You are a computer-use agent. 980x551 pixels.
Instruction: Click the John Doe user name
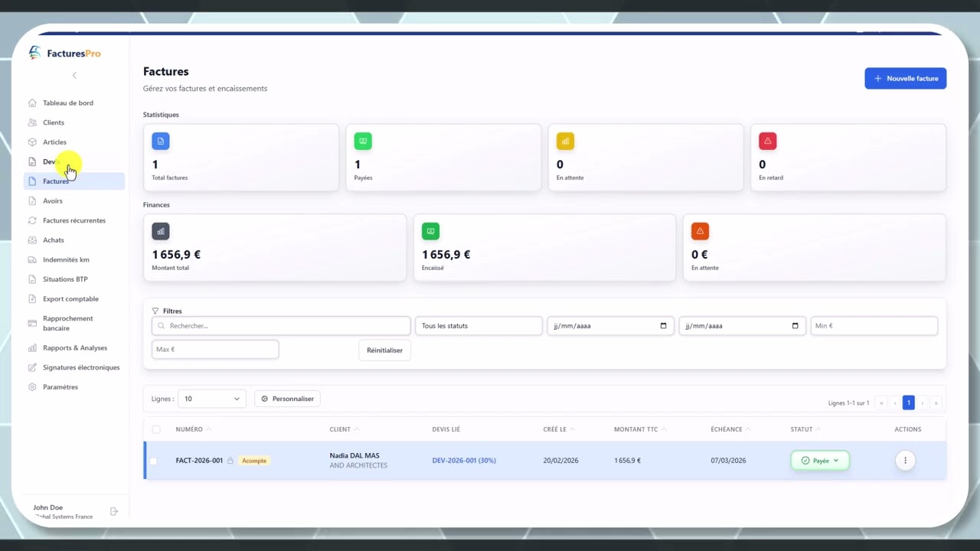[48, 507]
